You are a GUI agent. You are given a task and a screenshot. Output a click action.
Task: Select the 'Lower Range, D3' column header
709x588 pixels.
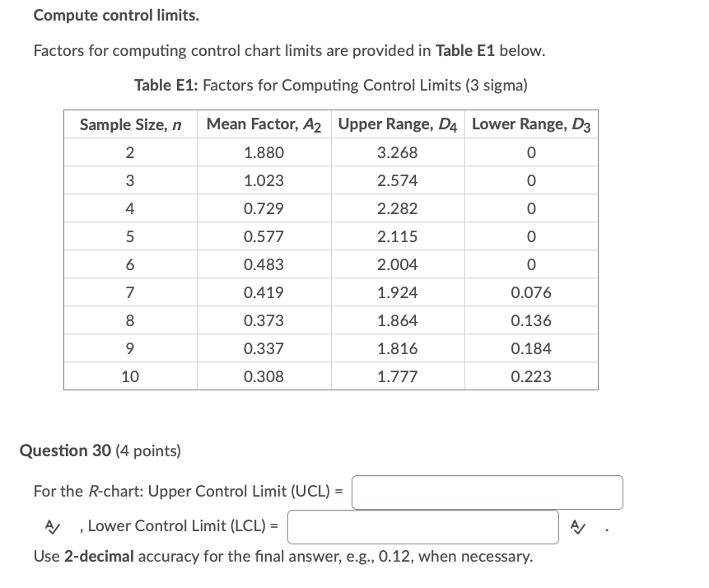531,124
